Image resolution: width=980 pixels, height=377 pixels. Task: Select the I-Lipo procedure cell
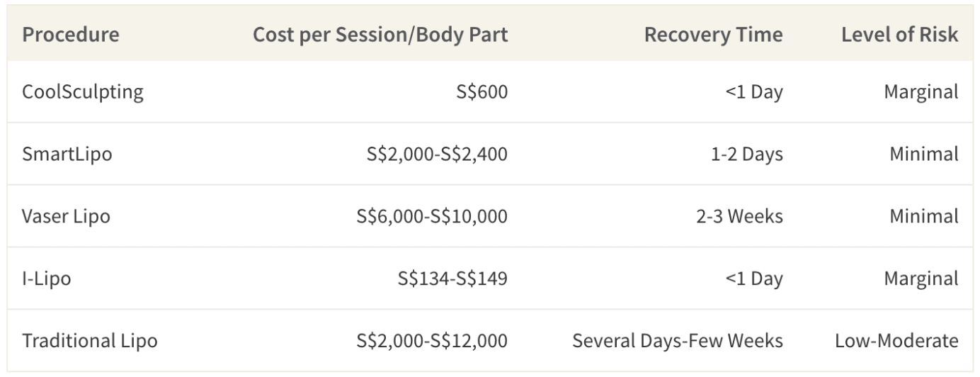[47, 278]
